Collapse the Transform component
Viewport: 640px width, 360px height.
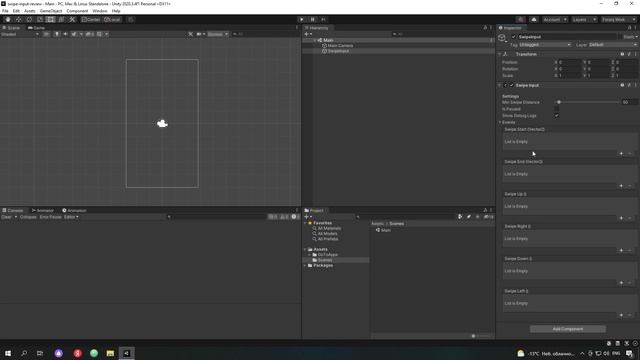click(500, 54)
